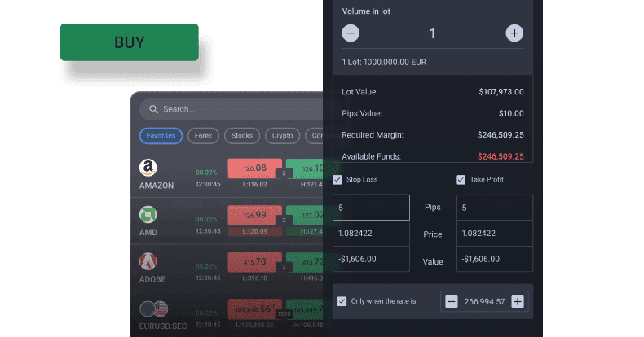Screen dimensions: 644x337
Task: Click the EURUSD.SEC spread badge 1320
Action: click(x=284, y=314)
